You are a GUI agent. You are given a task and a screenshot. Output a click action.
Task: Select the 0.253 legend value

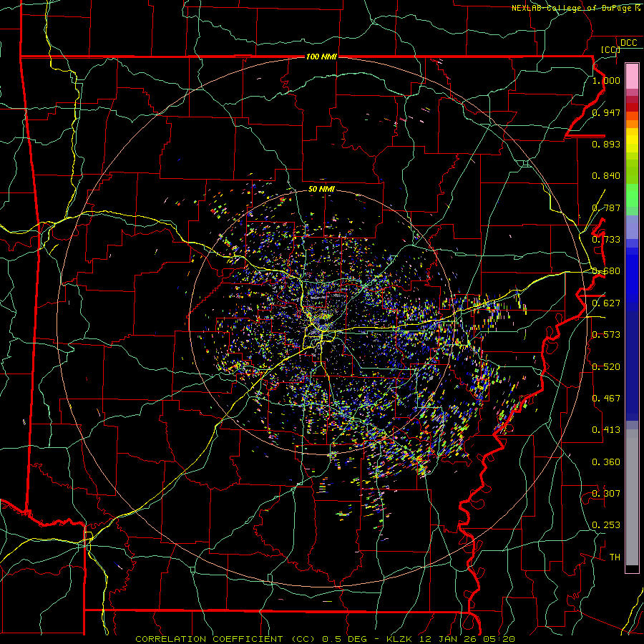(x=606, y=525)
